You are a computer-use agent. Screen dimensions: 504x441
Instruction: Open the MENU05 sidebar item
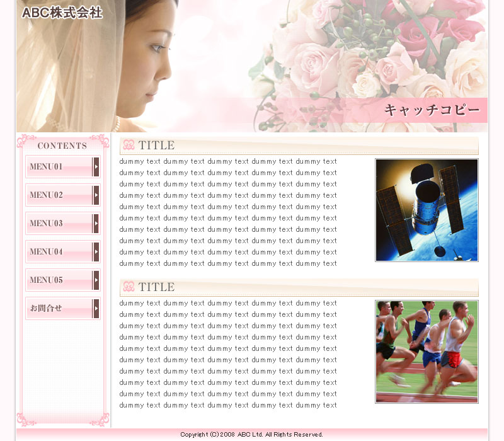(x=63, y=280)
